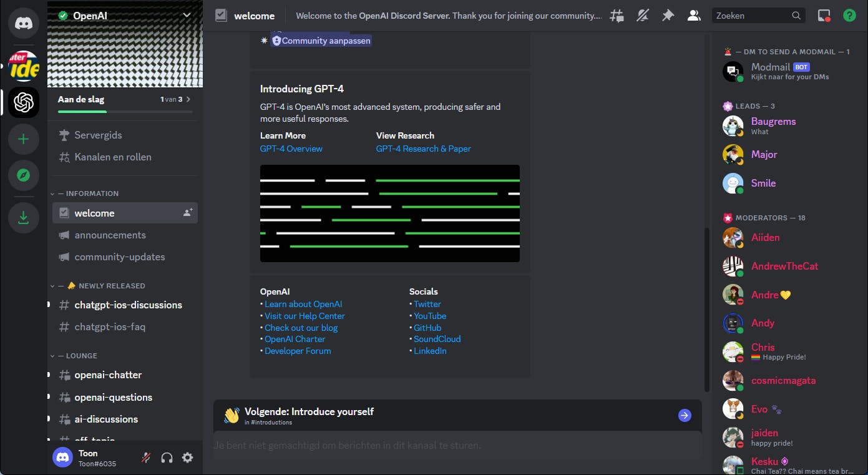Open the YouTube social link
Viewport: 868px width, 475px height.
430,316
